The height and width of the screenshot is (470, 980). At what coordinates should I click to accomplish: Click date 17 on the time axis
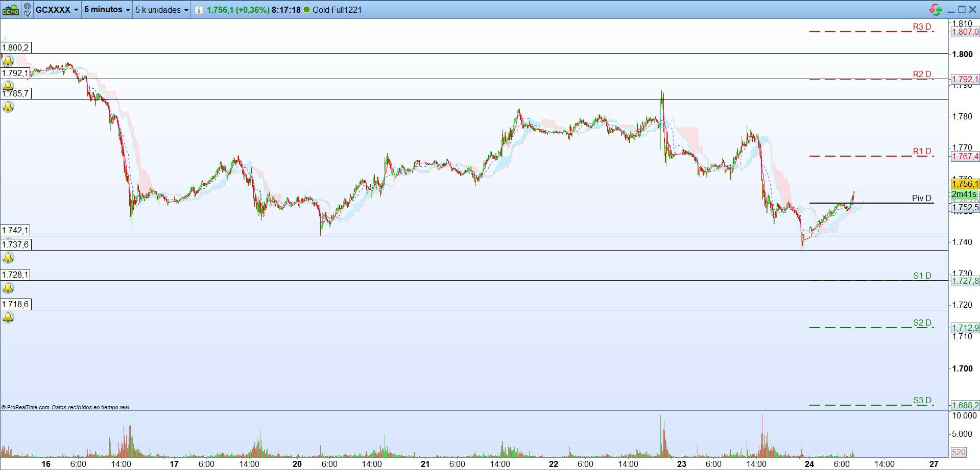tap(174, 464)
